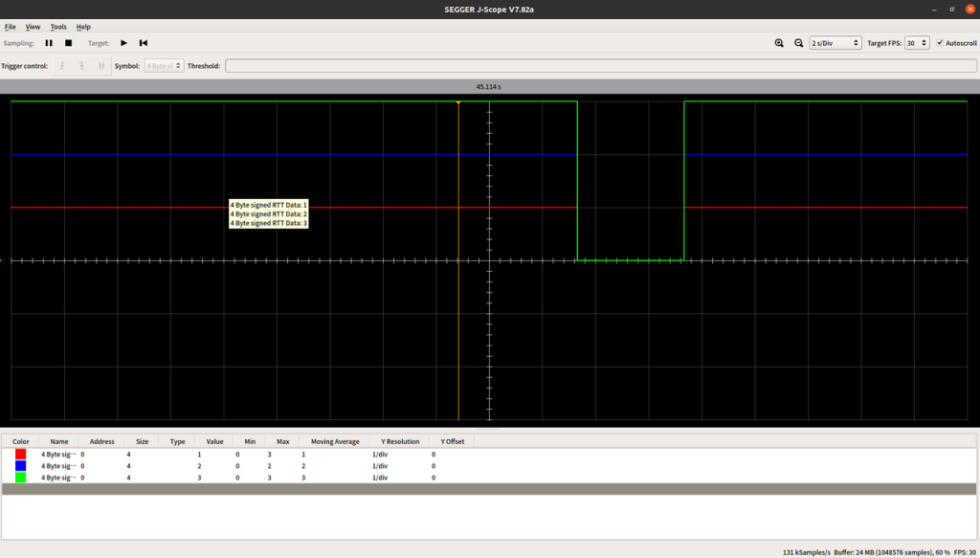
Task: Open the View menu
Action: coord(33,27)
